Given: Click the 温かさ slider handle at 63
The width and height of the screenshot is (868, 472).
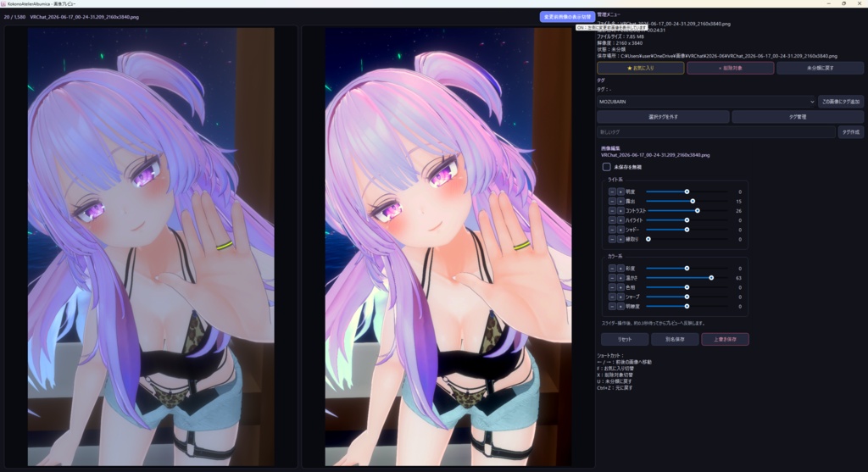Looking at the screenshot, I should [x=711, y=278].
